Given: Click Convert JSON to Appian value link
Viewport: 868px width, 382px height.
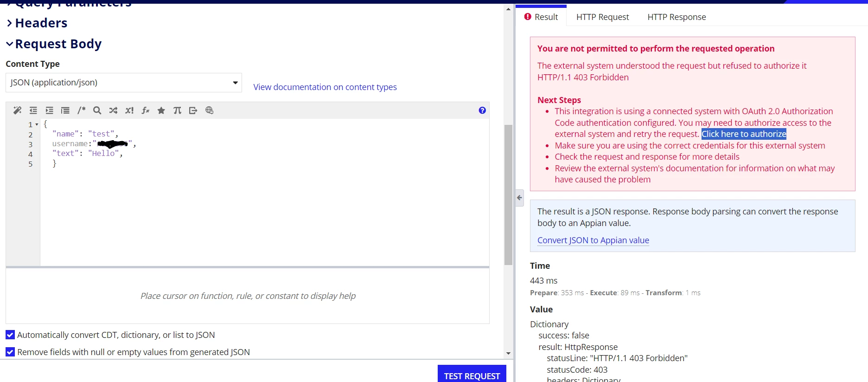Looking at the screenshot, I should pyautogui.click(x=593, y=240).
